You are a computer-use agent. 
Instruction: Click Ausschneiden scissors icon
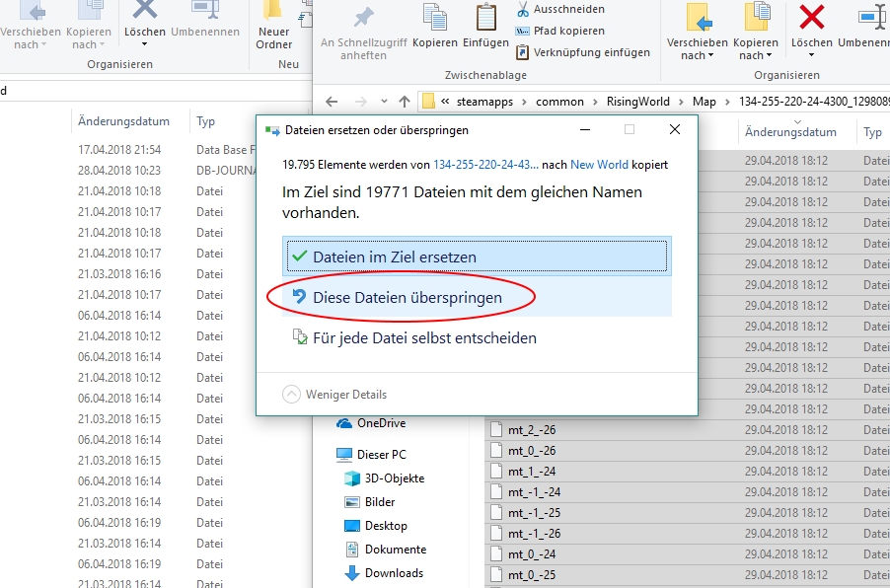point(523,10)
